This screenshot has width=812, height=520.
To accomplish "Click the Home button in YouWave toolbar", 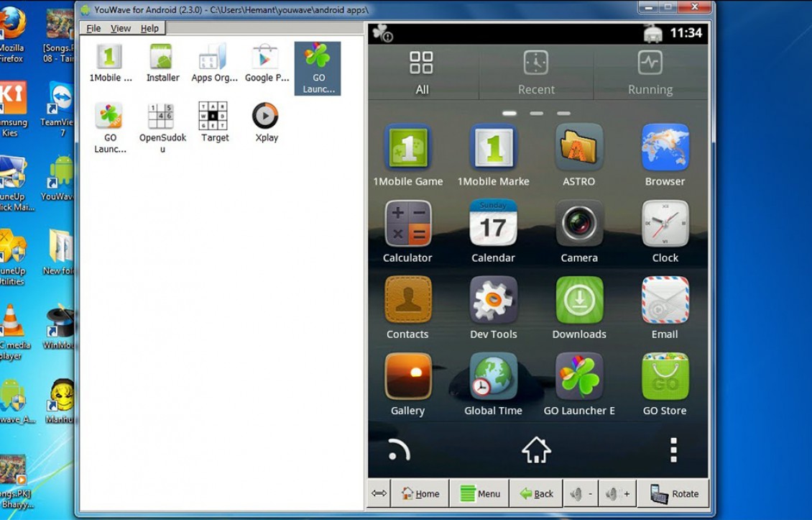I will click(x=420, y=493).
